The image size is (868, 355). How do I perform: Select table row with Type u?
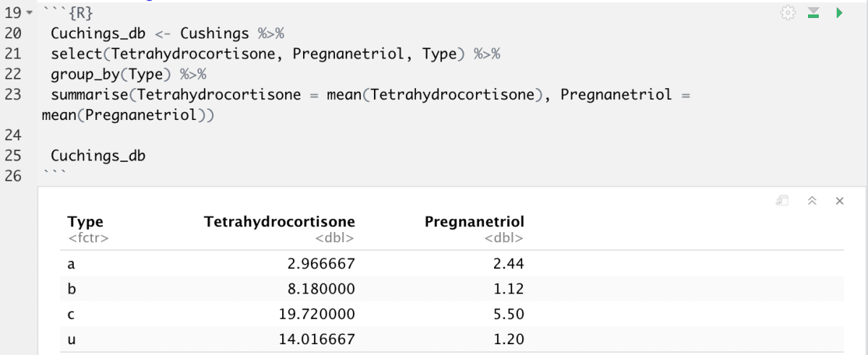(x=452, y=339)
